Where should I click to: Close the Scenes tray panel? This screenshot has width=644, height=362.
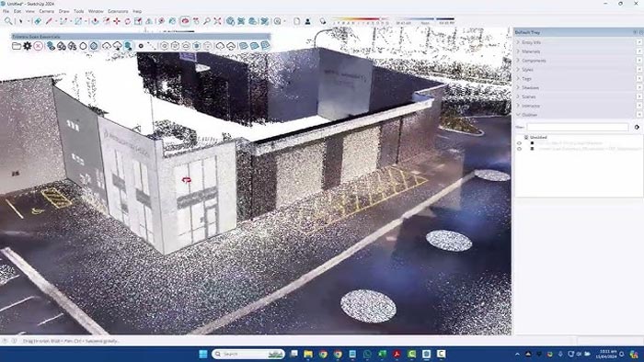coord(639,96)
